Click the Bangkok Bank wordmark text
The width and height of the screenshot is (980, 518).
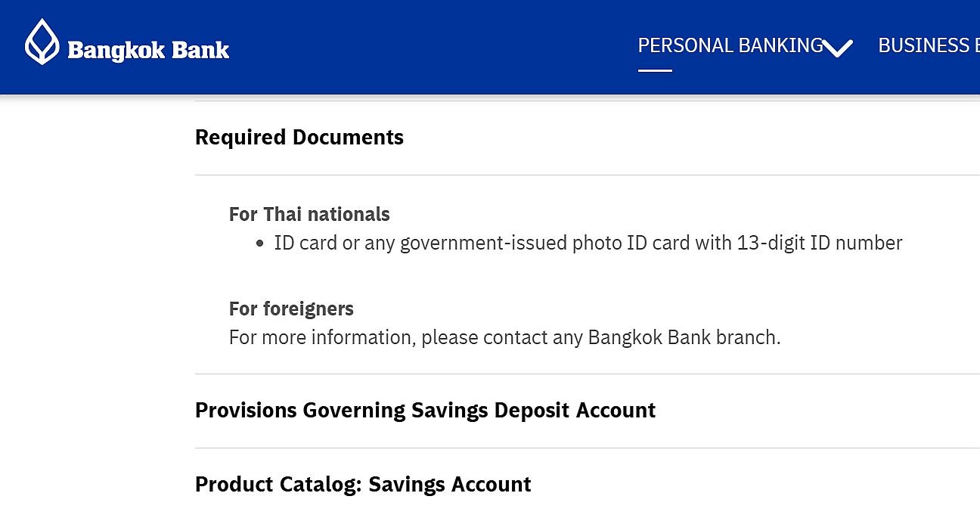pyautogui.click(x=148, y=51)
